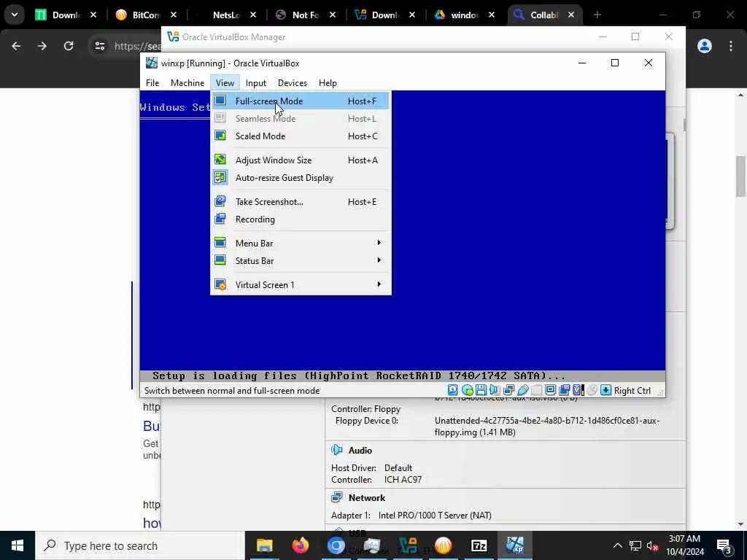This screenshot has width=747, height=560.
Task: Open the Chromium browser taskbar icon
Action: pyautogui.click(x=336, y=545)
